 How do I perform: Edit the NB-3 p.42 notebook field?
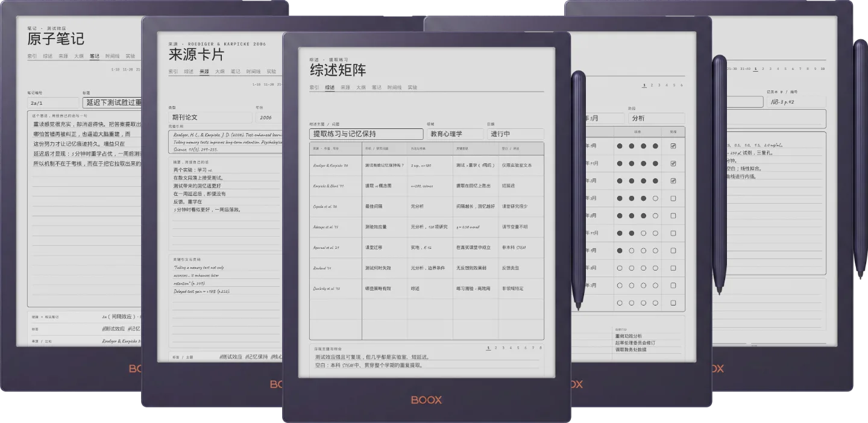(x=796, y=102)
